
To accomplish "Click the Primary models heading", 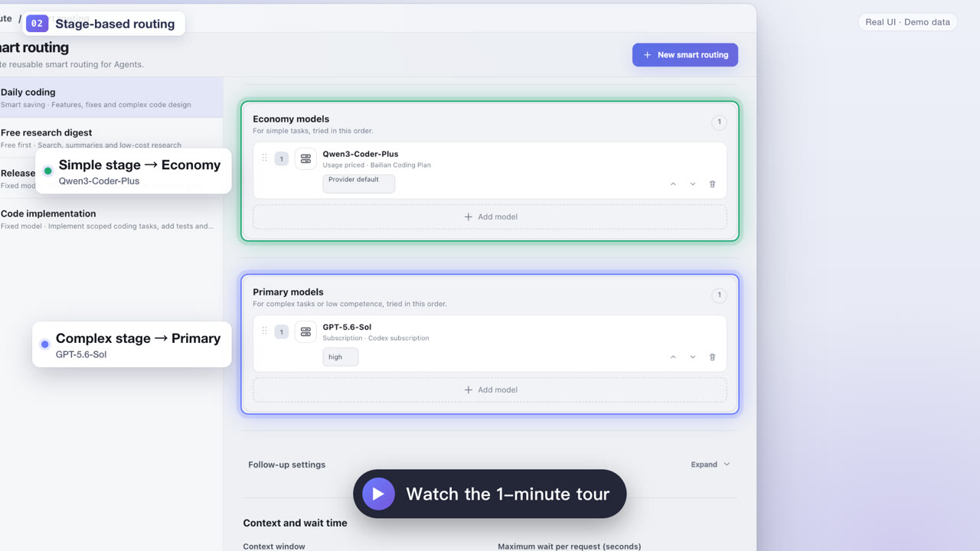I will [x=288, y=292].
